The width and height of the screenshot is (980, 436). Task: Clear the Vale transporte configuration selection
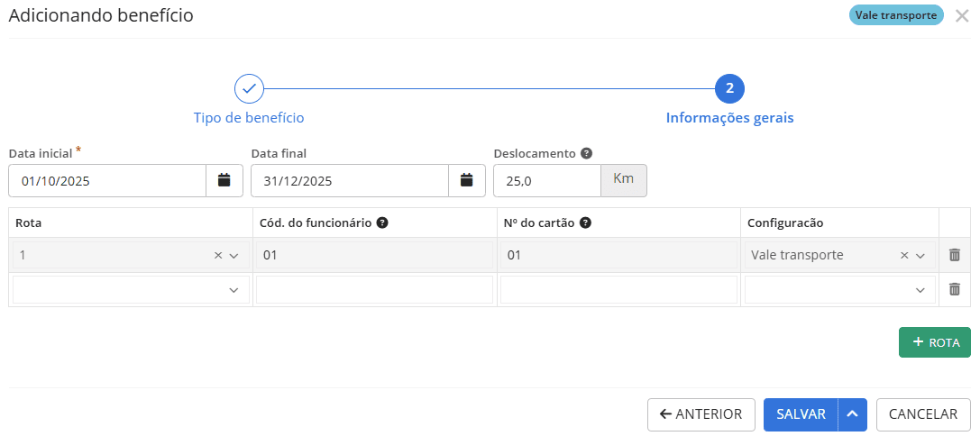pos(904,256)
